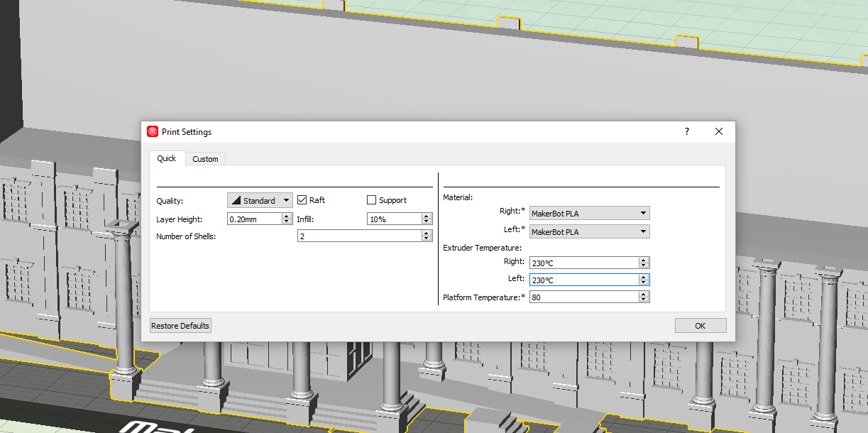Uncheck Raft to disable it
Viewport: 868px width, 433px height.
coord(302,199)
